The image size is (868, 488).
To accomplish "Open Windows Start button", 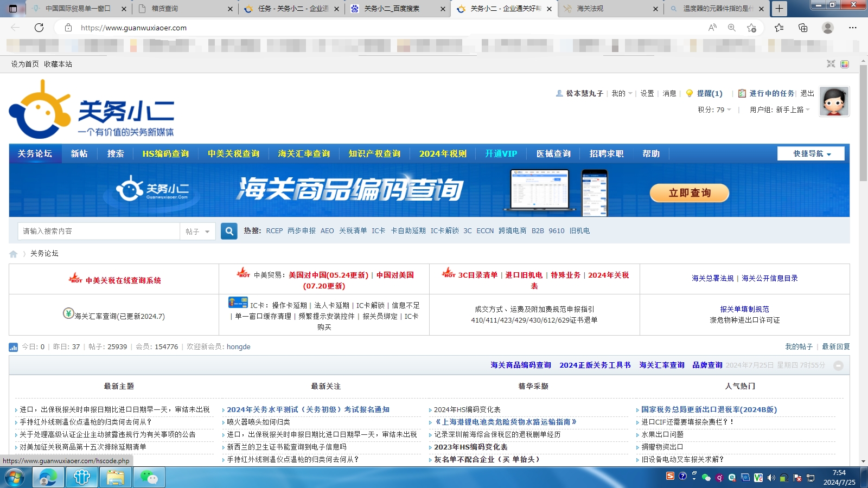I will (15, 478).
